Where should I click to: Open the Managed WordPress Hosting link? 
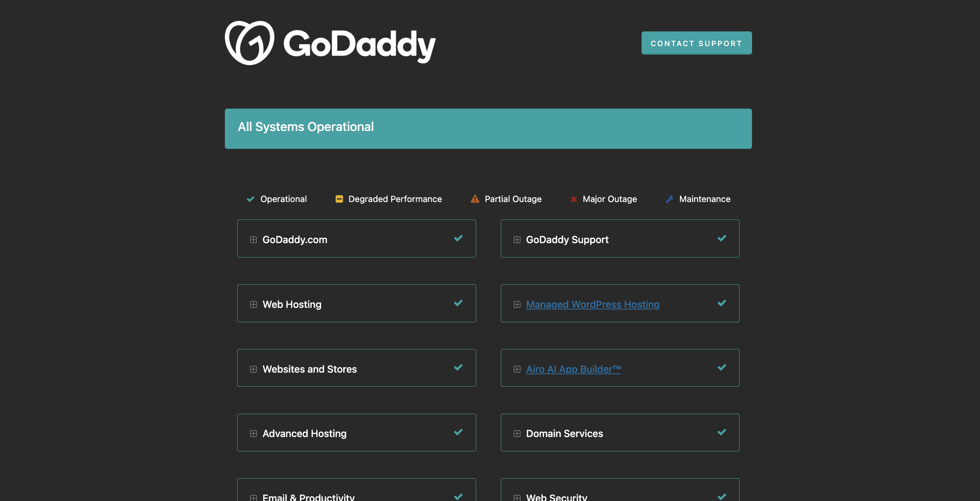coord(593,304)
